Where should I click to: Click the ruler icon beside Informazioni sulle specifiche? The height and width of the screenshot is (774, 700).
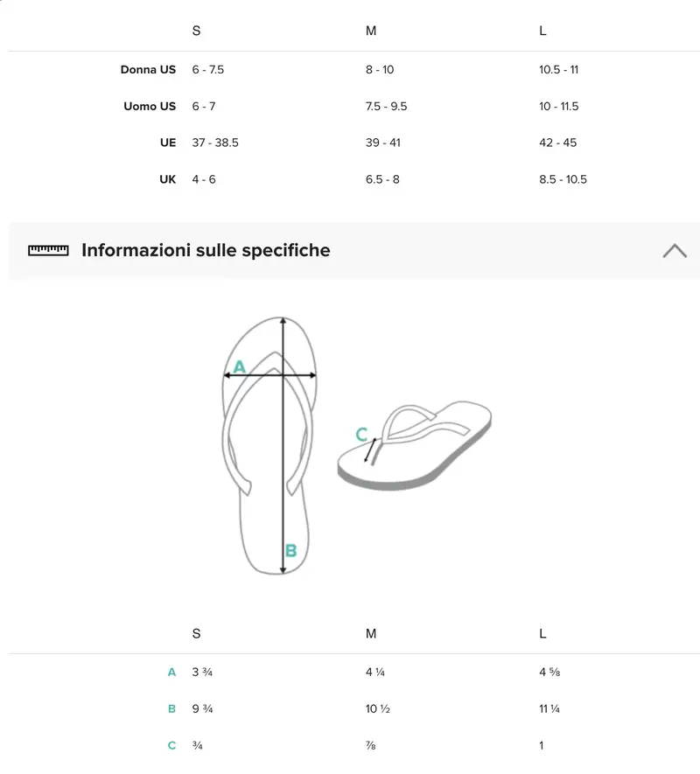(x=48, y=250)
